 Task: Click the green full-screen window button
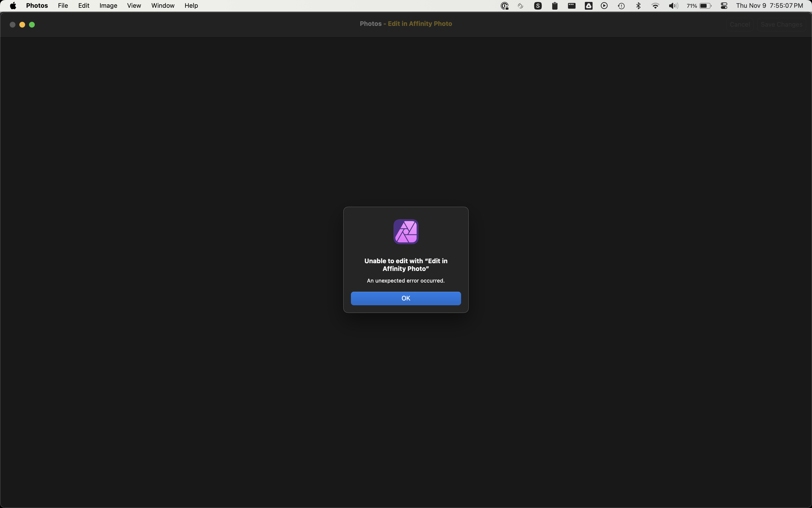32,24
